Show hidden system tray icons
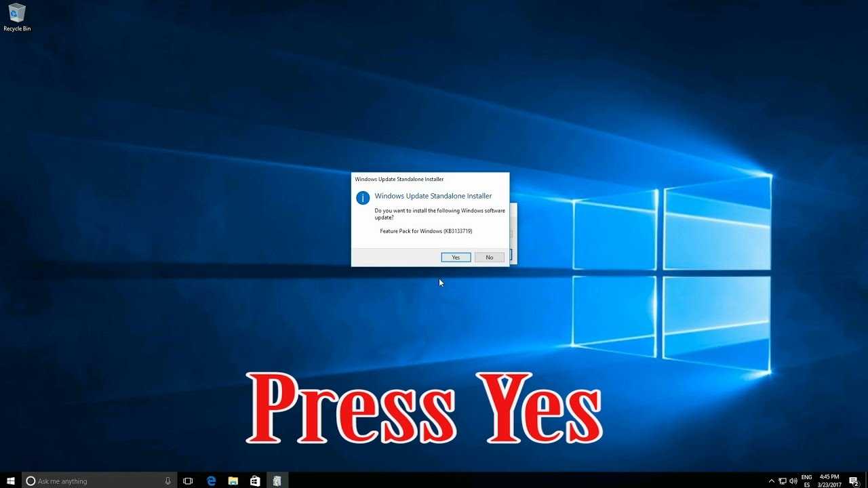 (x=772, y=481)
